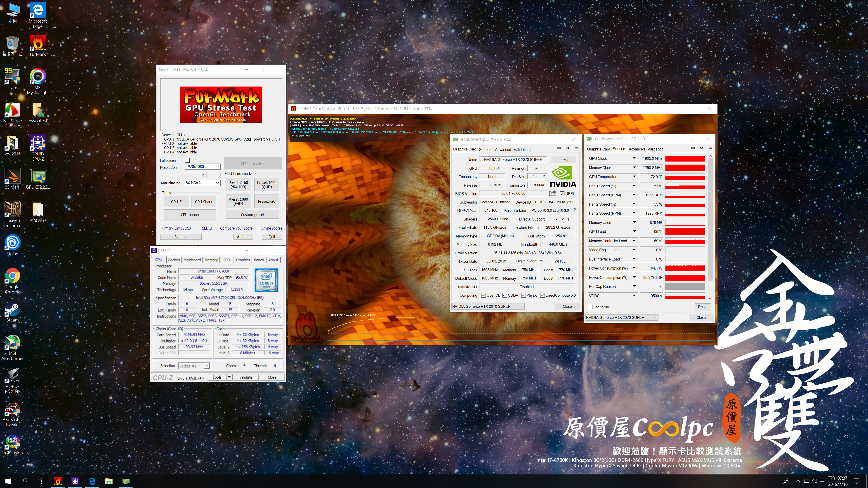Viewport: 868px width, 488px height.
Task: Open File Explorer from the taskbar
Action: [109, 481]
